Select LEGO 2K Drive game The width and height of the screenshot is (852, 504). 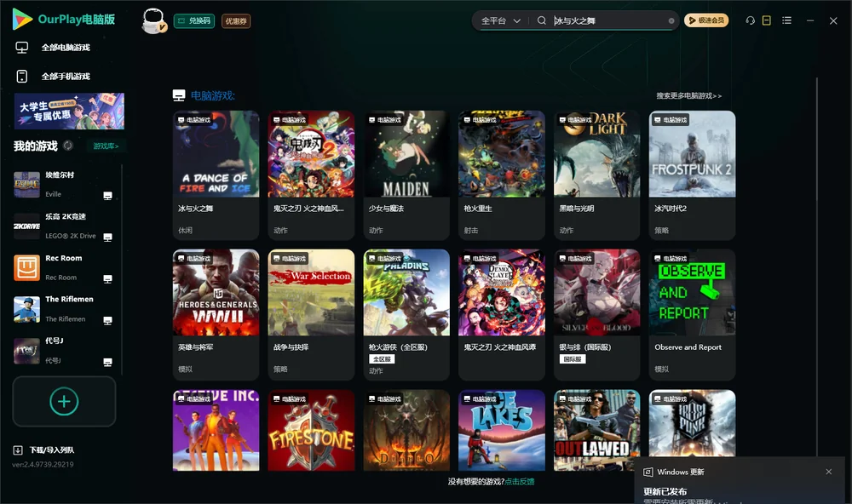(x=64, y=226)
